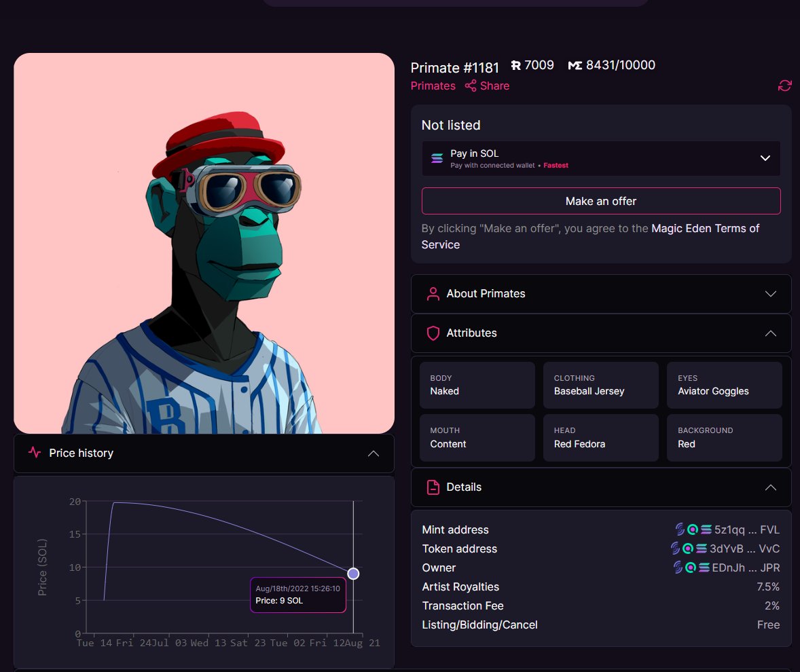Open Mint address in Solscan circle icon
The image size is (800, 672).
pos(692,529)
